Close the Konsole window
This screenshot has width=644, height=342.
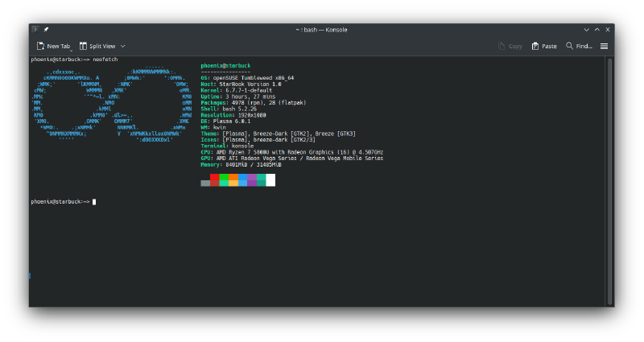[607, 29]
